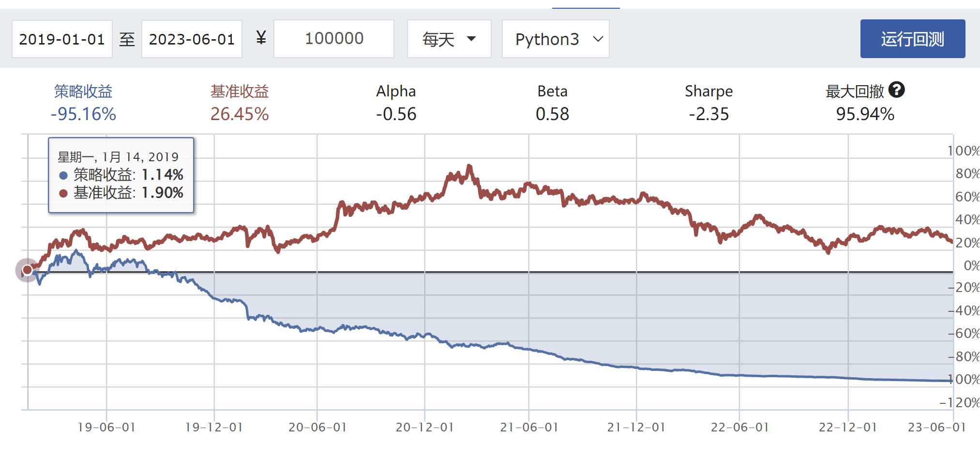The height and width of the screenshot is (460, 980).
Task: Click the highlighted red data point marker at chart start
Action: pos(28,270)
